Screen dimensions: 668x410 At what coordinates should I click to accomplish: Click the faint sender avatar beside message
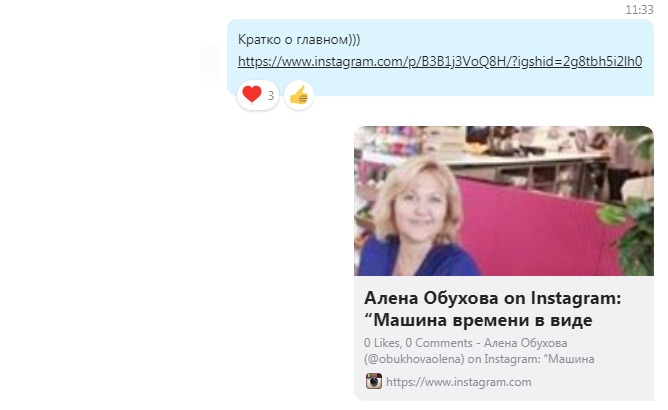click(210, 61)
